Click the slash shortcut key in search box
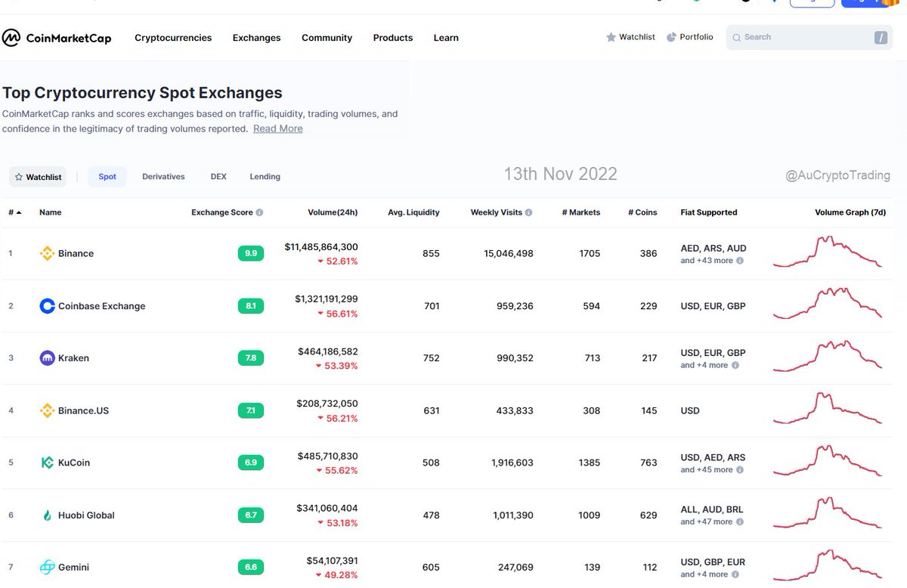Image resolution: width=907 pixels, height=588 pixels. [x=881, y=37]
